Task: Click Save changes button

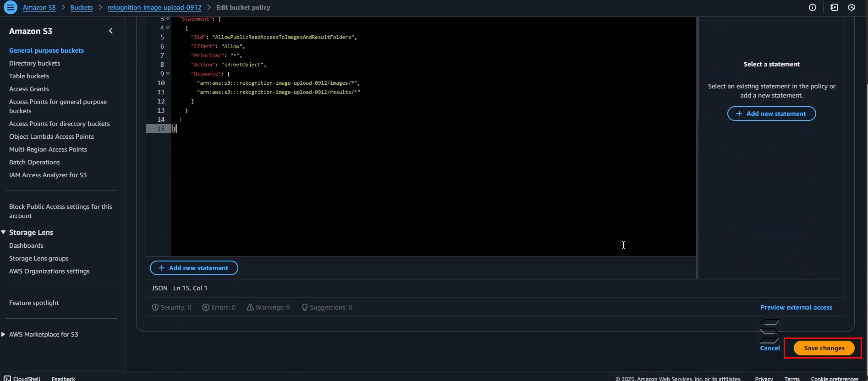Action: coord(824,348)
